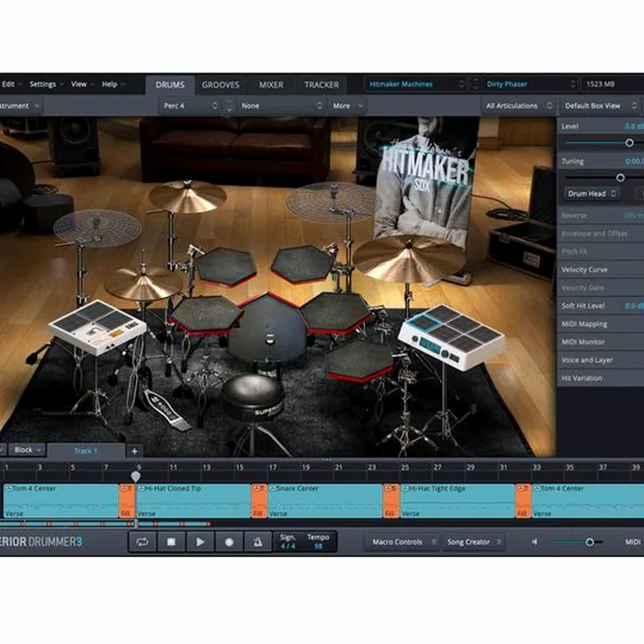Select the ride cymbal on the right
Viewport: 644px width, 644px height.
tap(409, 258)
